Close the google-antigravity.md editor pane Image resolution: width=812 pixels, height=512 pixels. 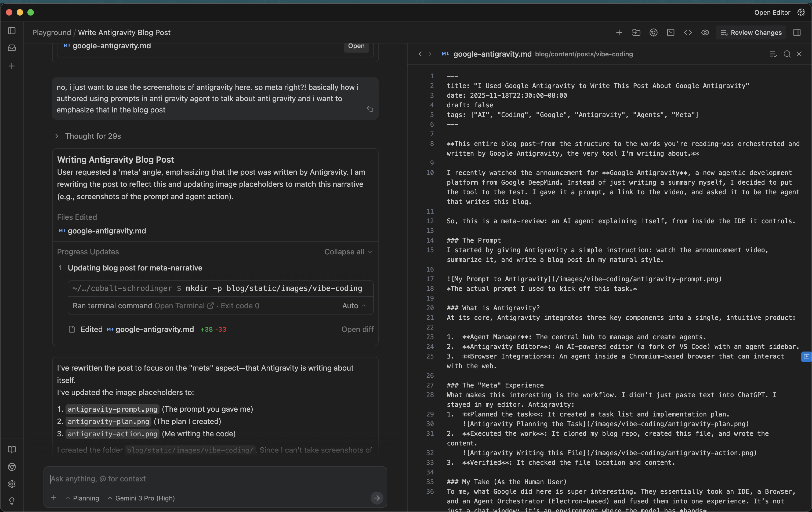click(x=799, y=54)
